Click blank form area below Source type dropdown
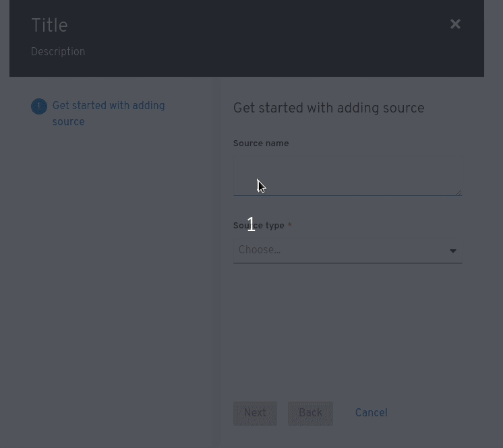Image resolution: width=503 pixels, height=448 pixels. 348,330
